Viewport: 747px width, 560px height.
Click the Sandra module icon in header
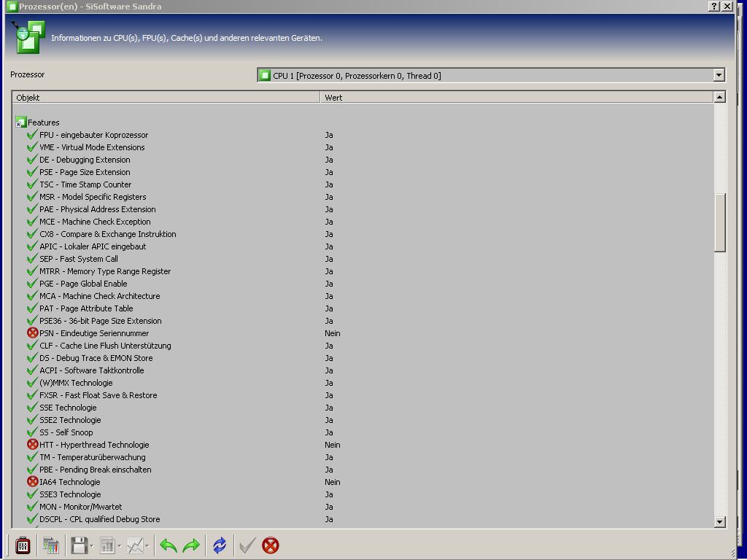click(x=28, y=36)
